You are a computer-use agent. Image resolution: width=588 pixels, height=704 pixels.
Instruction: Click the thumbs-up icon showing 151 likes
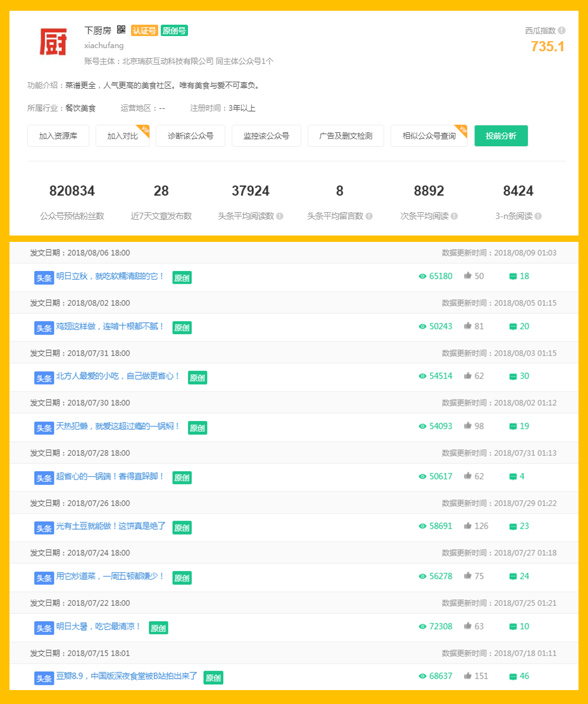coord(468,676)
